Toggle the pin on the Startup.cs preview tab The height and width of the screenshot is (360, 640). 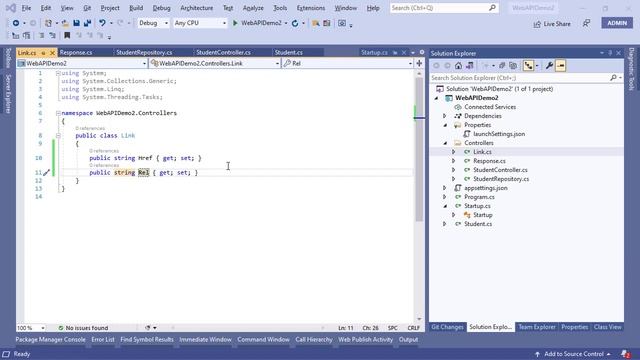(x=395, y=52)
